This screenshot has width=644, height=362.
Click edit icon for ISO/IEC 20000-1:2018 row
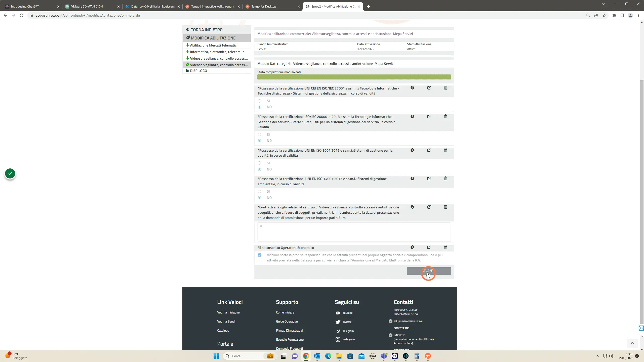pos(429,116)
